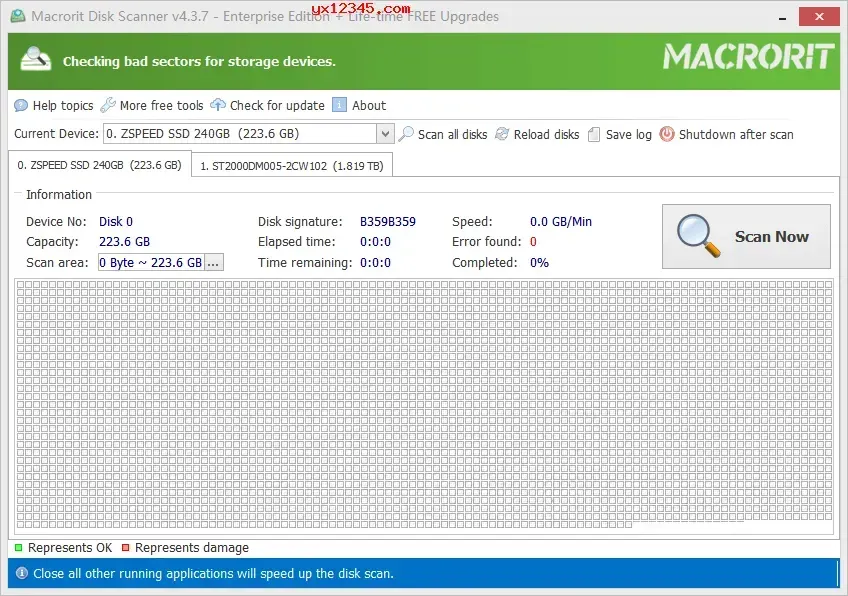Click the MACRORIT logo
The height and width of the screenshot is (596, 848).
tap(749, 57)
